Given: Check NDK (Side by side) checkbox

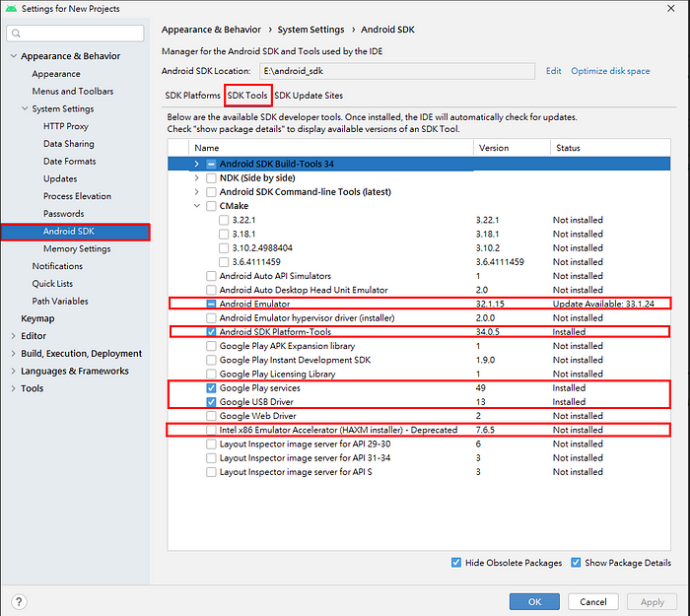Looking at the screenshot, I should coord(211,178).
